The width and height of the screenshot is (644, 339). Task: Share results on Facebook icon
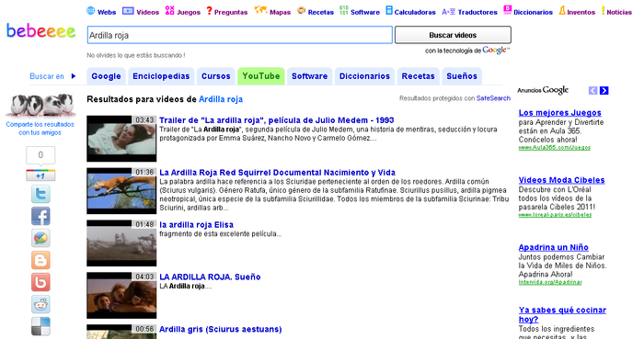coord(40,216)
